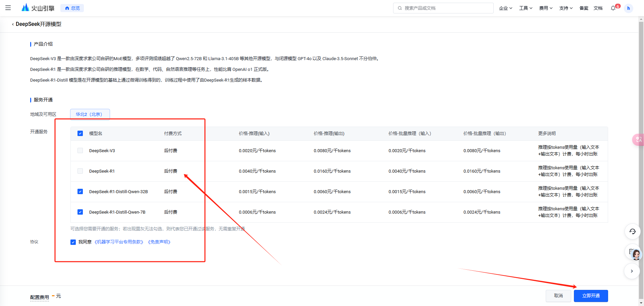
Task: Click the 付费方式 column header
Action: coord(173,133)
